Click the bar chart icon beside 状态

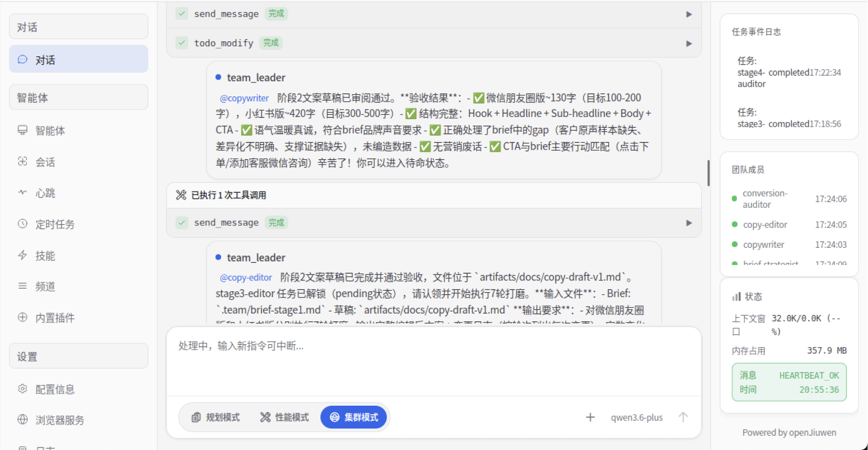click(736, 296)
